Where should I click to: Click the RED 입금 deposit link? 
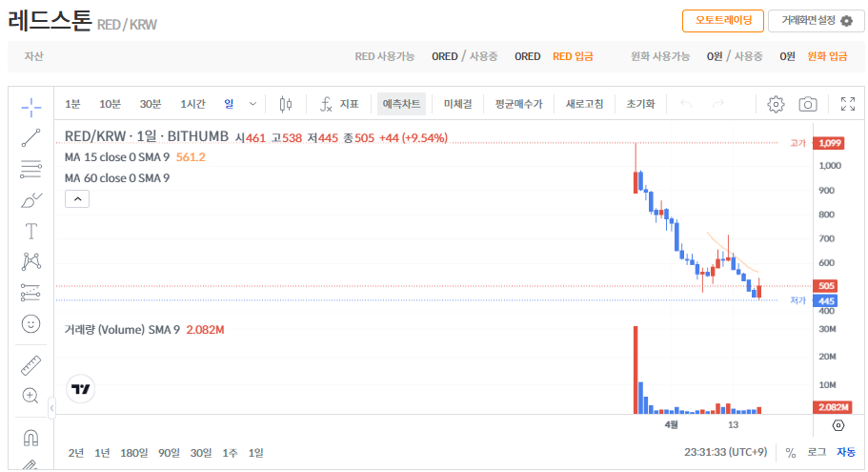click(x=573, y=56)
